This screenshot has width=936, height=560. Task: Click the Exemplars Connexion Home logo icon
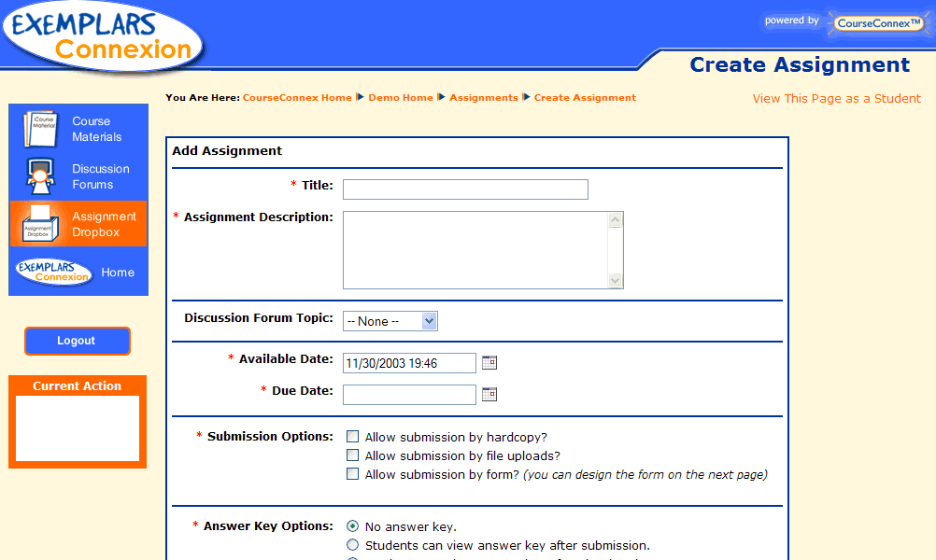point(53,272)
